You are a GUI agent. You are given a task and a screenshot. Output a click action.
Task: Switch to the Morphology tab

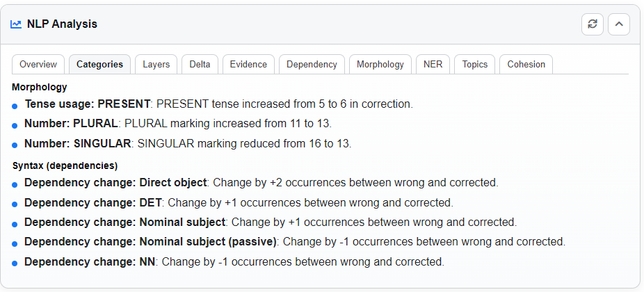[380, 64]
